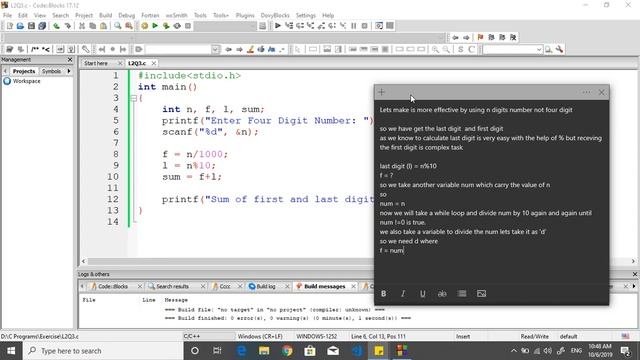Open the toolbar search combo box

[x=513, y=49]
